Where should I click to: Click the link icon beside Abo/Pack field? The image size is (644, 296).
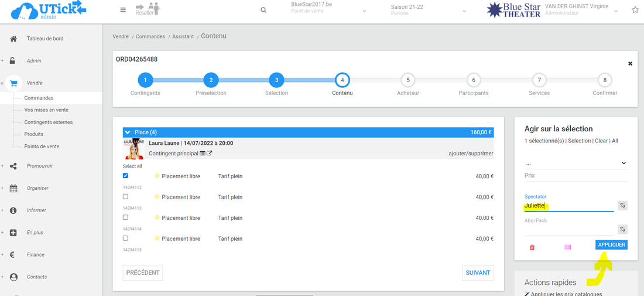tap(622, 230)
